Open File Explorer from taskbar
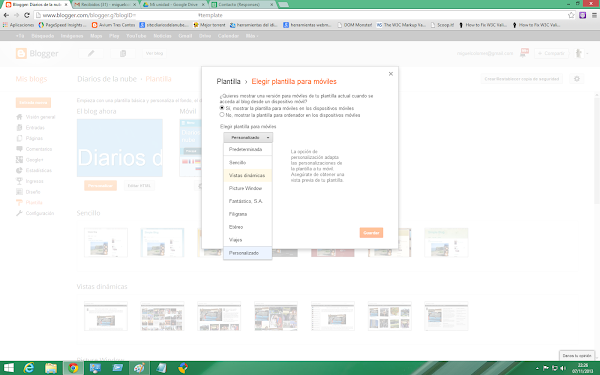The height and width of the screenshot is (375, 600). (51, 368)
